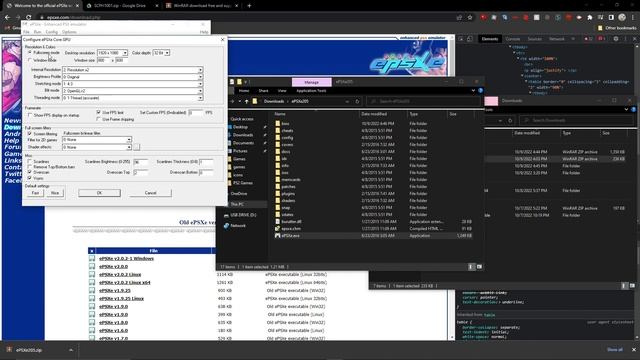Viewport: 640px width, 360px height.
Task: Toggle the Overscan checkbox
Action: click(29, 172)
